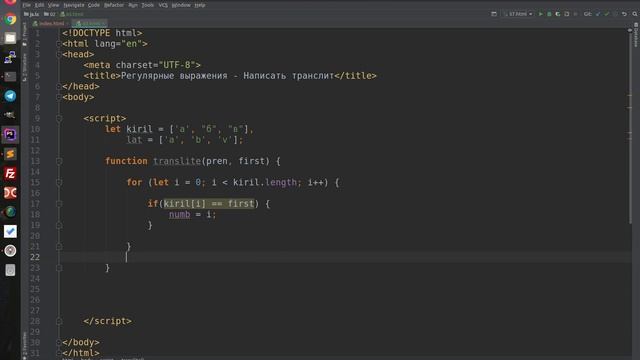640x360 pixels.
Task: Collapse the body tag fold on line 7
Action: click(x=59, y=97)
